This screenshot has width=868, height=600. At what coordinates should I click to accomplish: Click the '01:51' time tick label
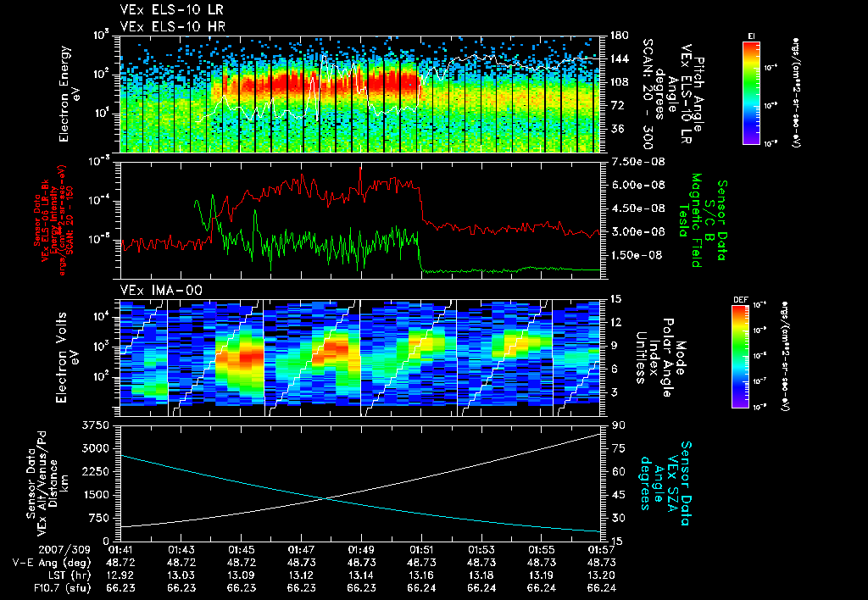(x=421, y=550)
